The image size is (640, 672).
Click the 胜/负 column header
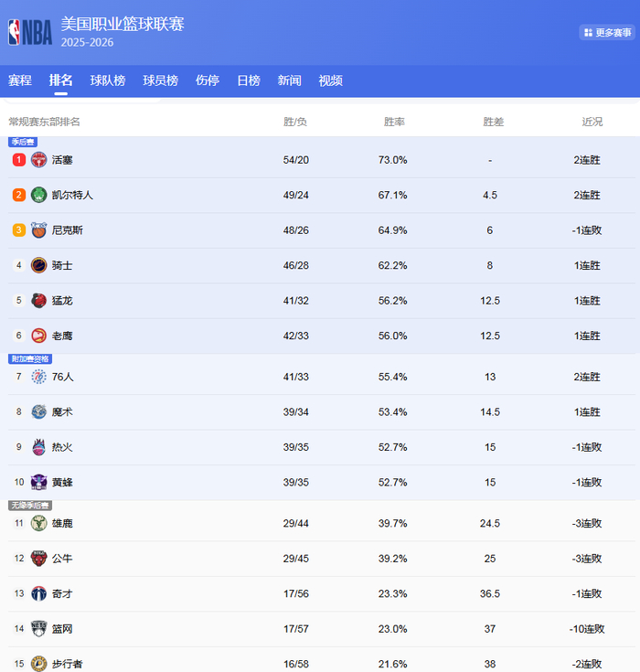click(295, 122)
